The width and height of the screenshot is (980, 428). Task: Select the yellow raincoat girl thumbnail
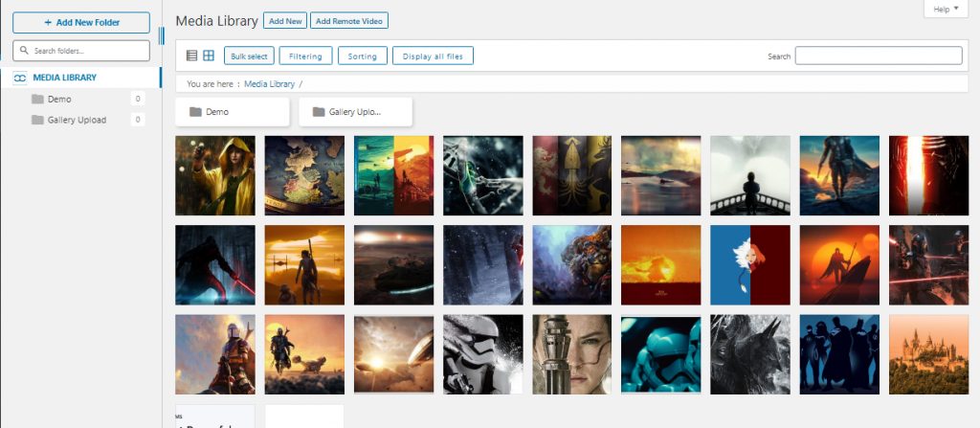point(215,176)
